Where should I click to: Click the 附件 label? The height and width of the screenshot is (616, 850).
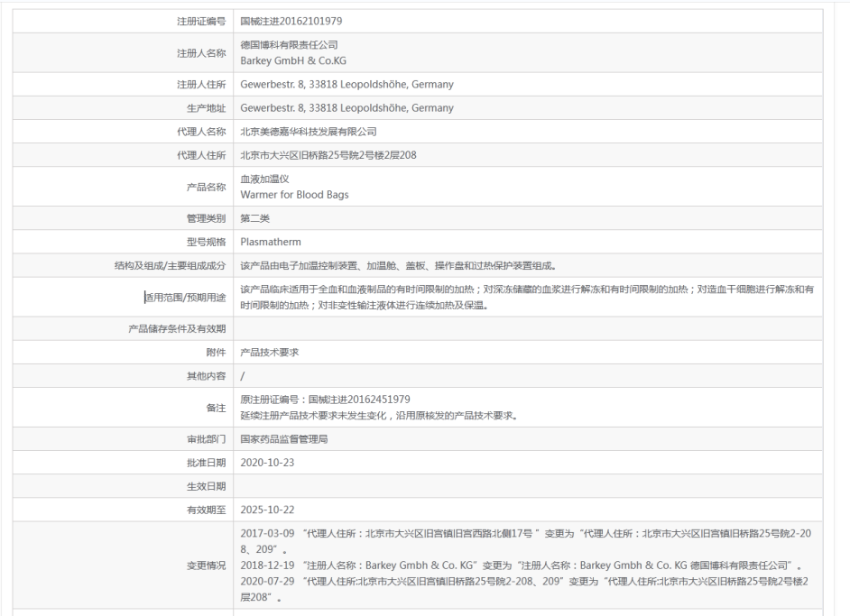coord(216,352)
